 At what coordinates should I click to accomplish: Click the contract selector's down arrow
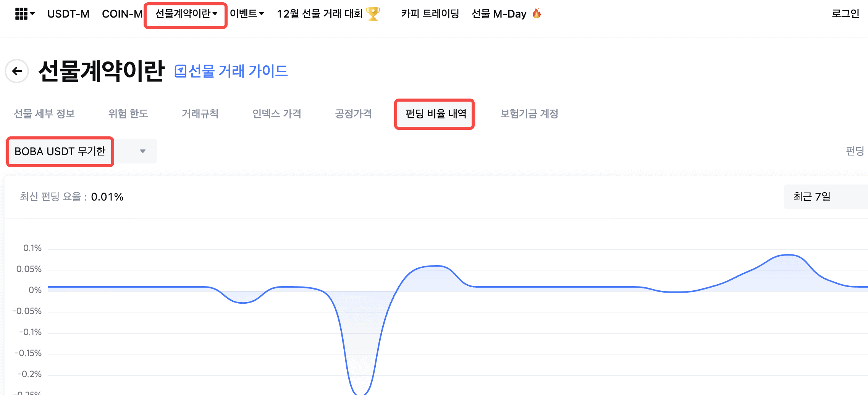tap(143, 151)
